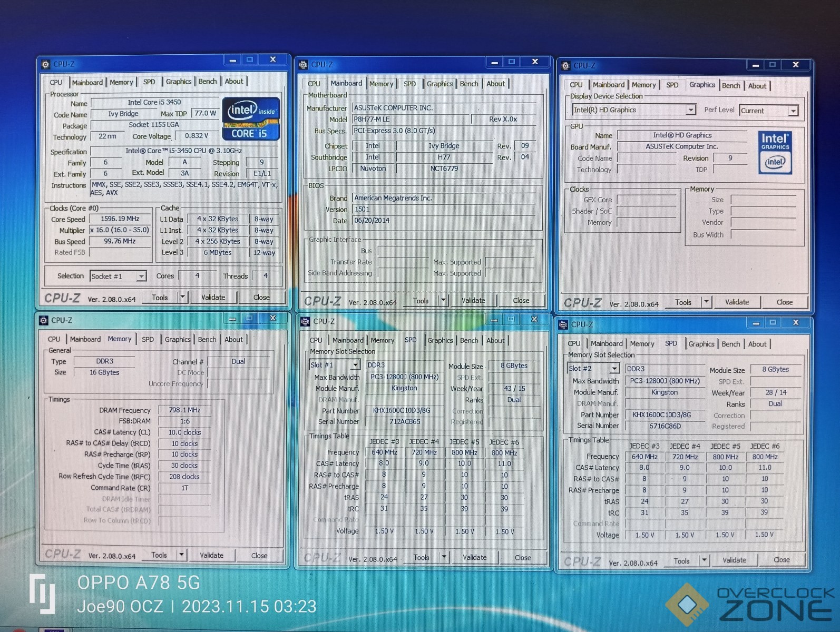840x632 pixels.
Task: Click Validate button in the Graphics window
Action: click(737, 302)
